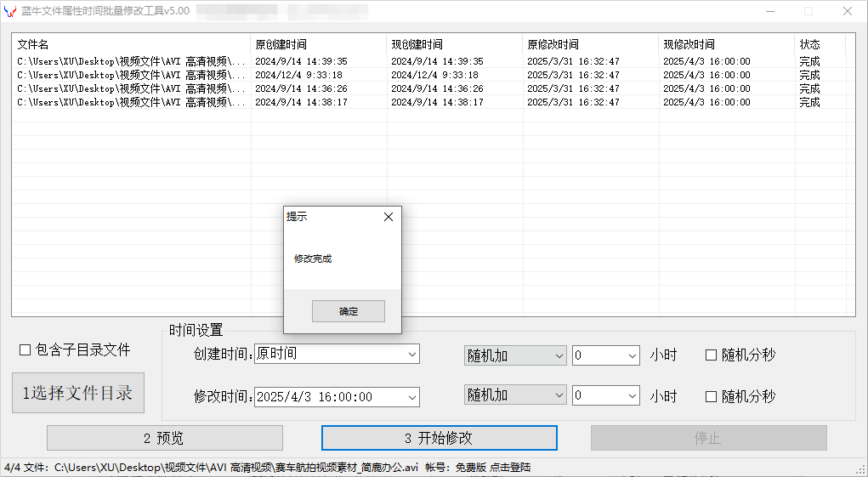Sort by 文件名 column header
The height and width of the screenshot is (477, 868).
pyautogui.click(x=131, y=44)
